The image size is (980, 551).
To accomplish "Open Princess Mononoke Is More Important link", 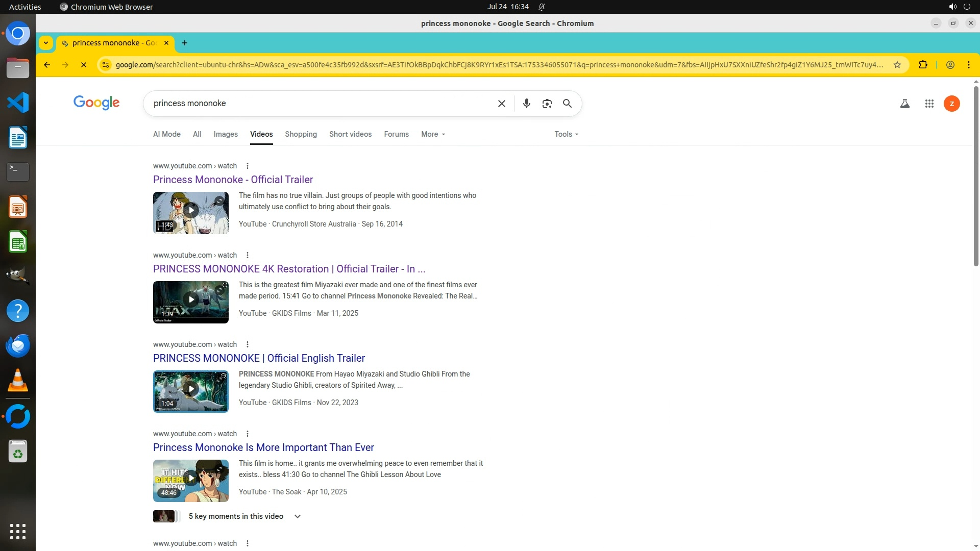I will pyautogui.click(x=263, y=447).
